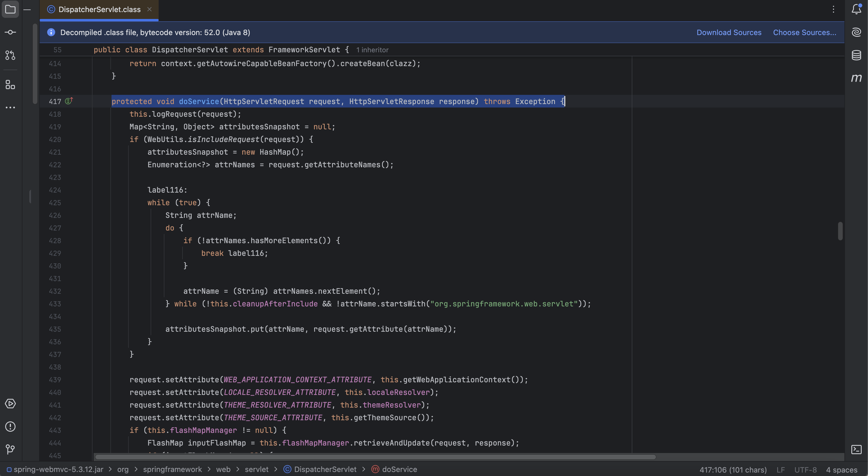Open the Terminal tool window
868x476 pixels.
(x=856, y=449)
